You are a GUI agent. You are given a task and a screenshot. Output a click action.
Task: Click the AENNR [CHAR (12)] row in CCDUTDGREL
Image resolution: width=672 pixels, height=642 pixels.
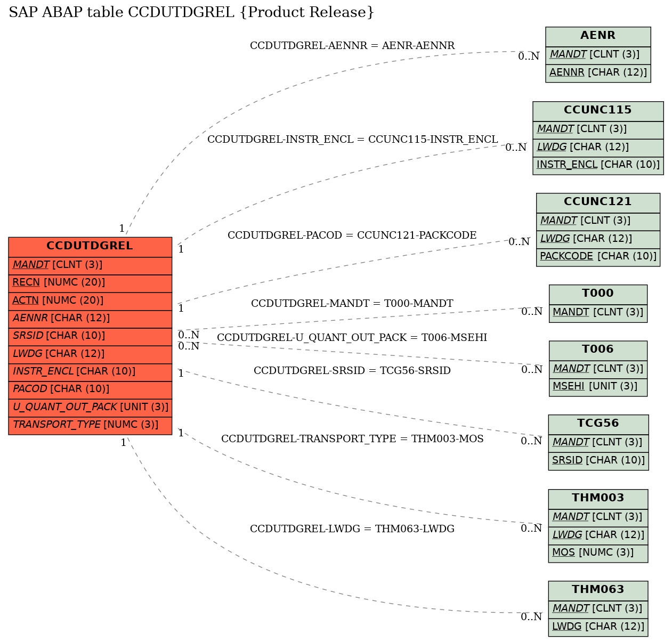(x=90, y=319)
